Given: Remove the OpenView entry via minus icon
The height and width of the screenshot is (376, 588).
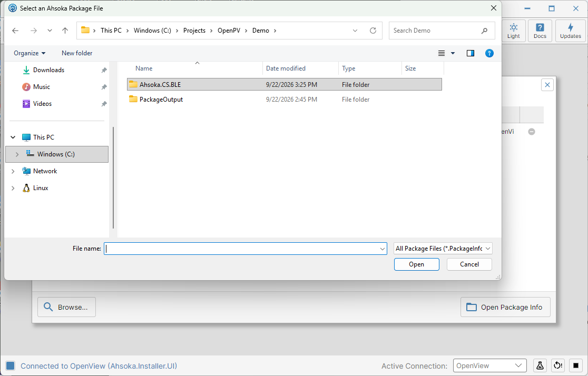Looking at the screenshot, I should pyautogui.click(x=532, y=132).
